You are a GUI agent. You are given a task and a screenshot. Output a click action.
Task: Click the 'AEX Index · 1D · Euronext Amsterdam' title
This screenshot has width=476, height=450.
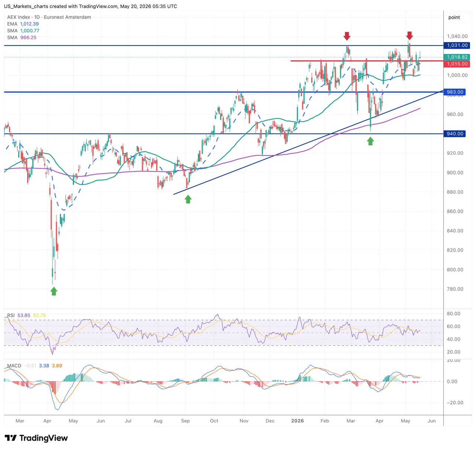49,17
